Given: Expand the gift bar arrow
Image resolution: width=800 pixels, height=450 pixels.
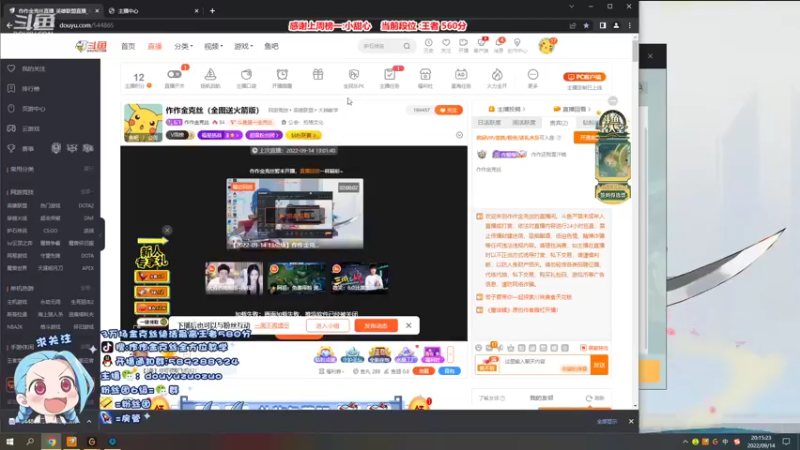Looking at the screenshot, I should coord(451,355).
